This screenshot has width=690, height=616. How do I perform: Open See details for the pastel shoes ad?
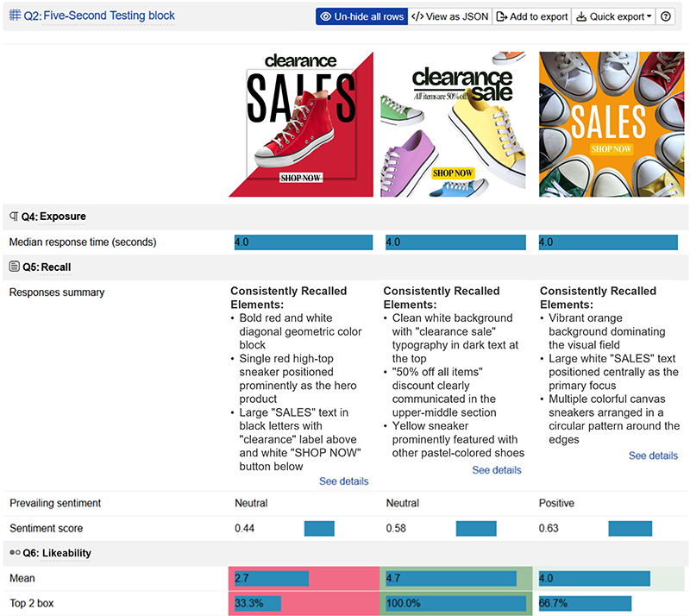(x=497, y=470)
